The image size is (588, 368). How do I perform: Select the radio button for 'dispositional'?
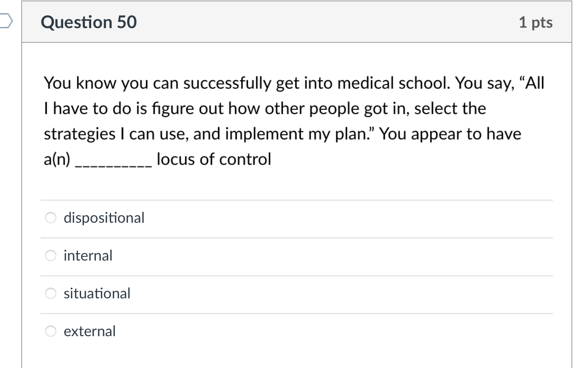[50, 217]
